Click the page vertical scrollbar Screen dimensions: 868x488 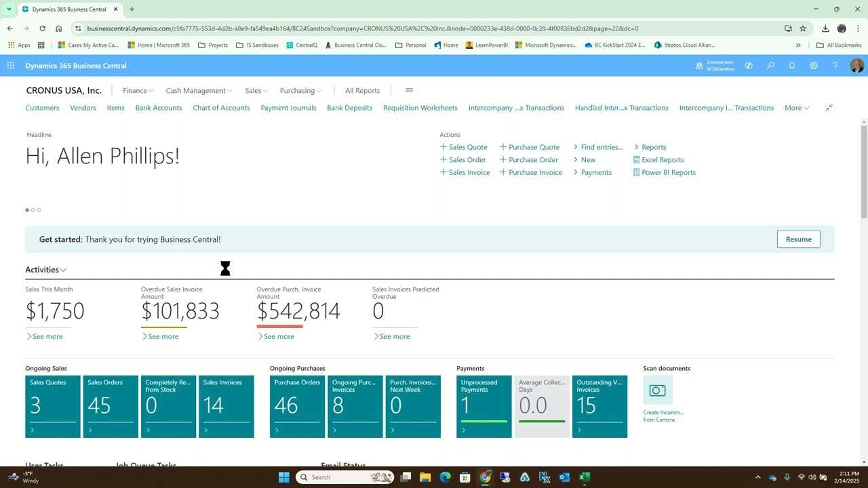[x=864, y=171]
